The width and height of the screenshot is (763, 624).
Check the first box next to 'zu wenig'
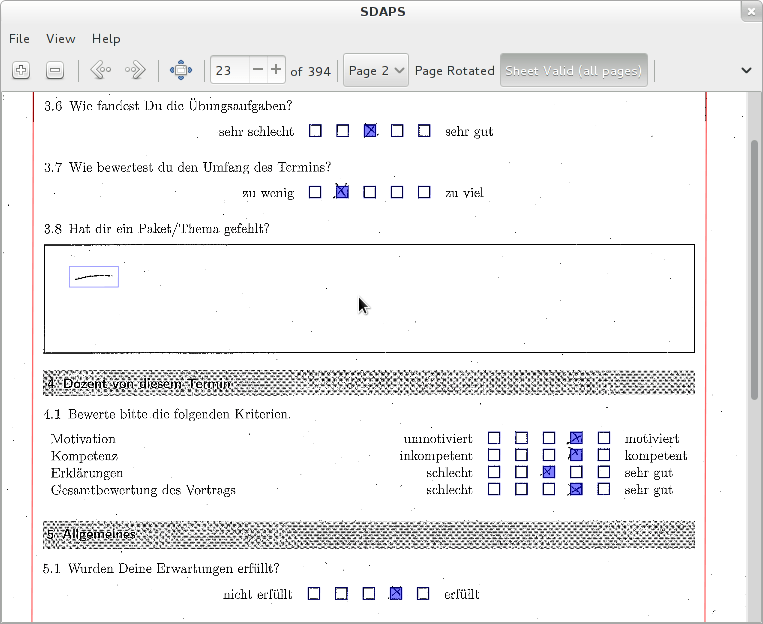(315, 192)
